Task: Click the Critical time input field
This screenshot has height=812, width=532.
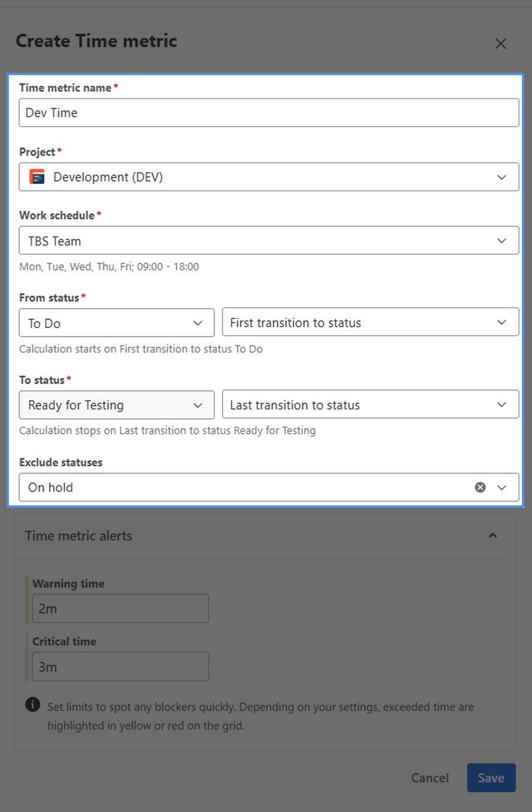Action: tap(121, 667)
